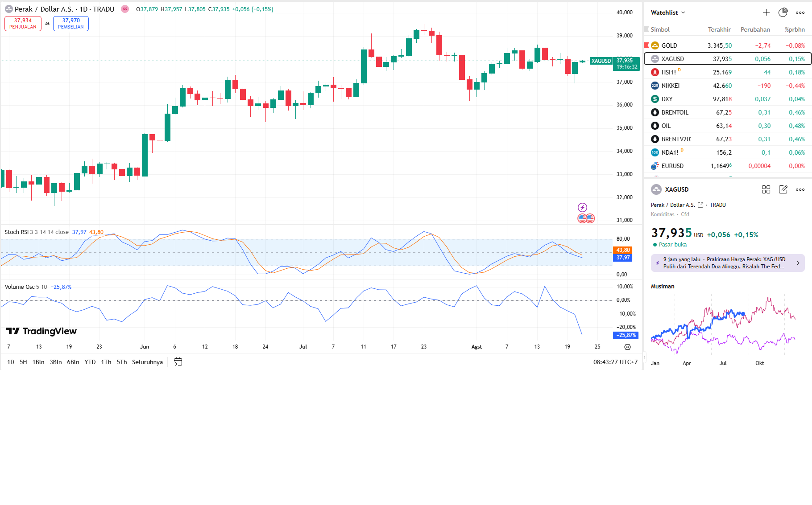Click the blue PEMBELIAN buy button

coord(71,24)
